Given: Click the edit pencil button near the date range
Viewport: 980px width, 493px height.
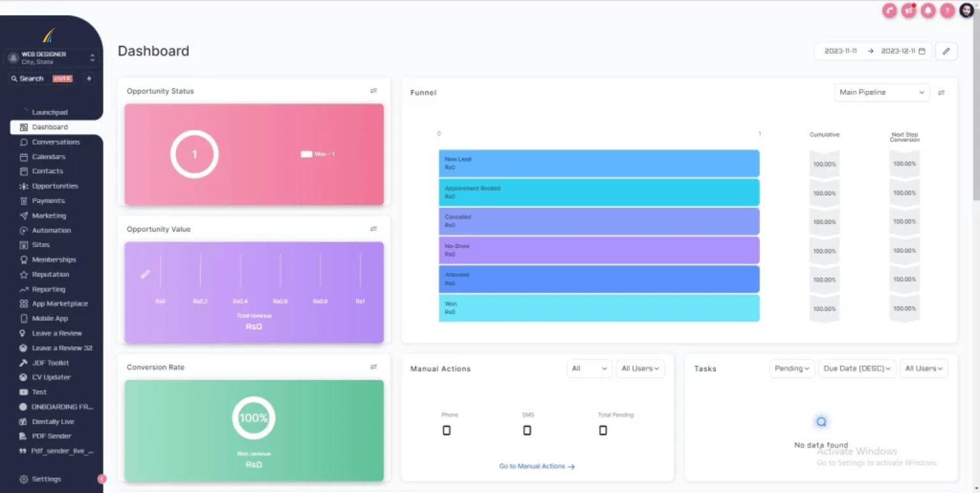Looking at the screenshot, I should coord(946,51).
